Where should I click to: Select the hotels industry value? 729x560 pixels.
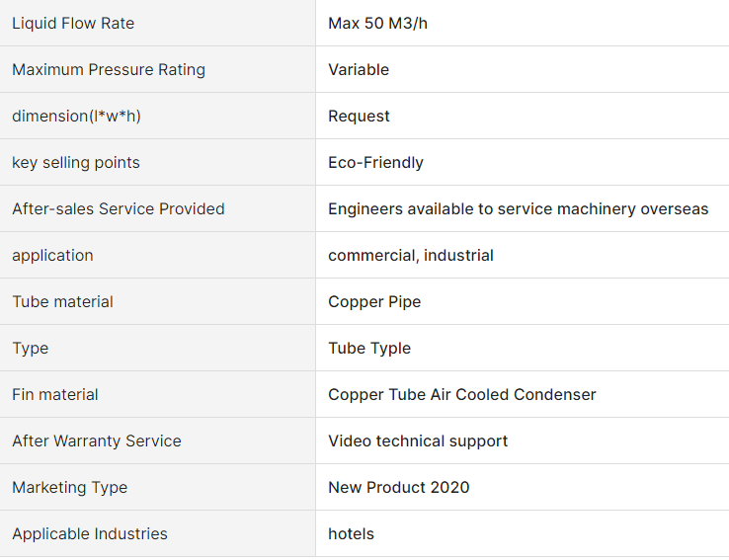click(351, 534)
